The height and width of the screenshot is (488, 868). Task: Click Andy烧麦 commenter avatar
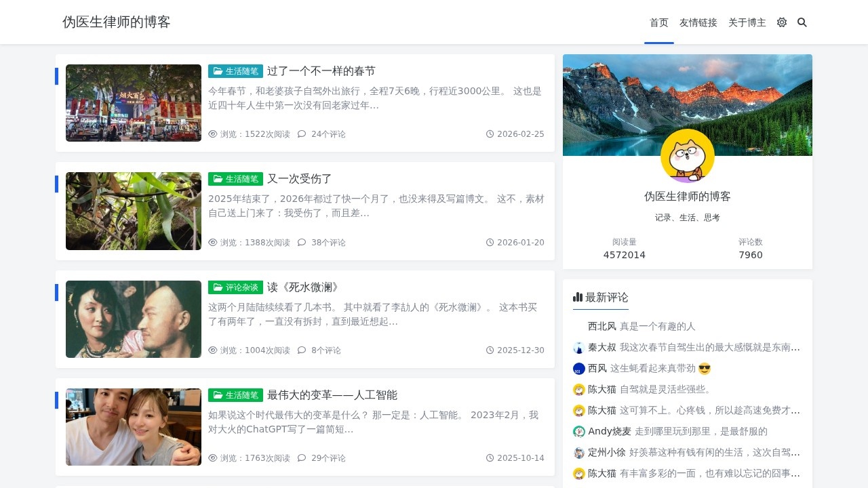[x=579, y=432]
